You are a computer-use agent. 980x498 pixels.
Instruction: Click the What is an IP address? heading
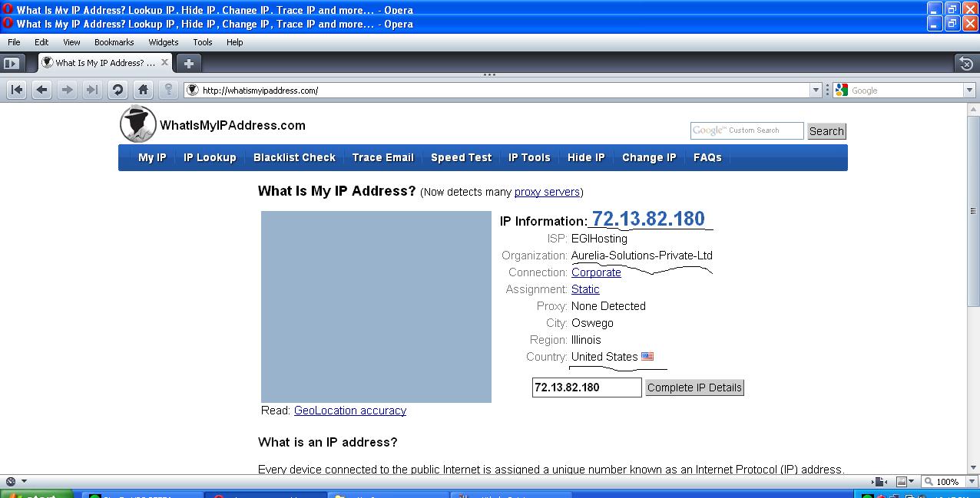(328, 442)
